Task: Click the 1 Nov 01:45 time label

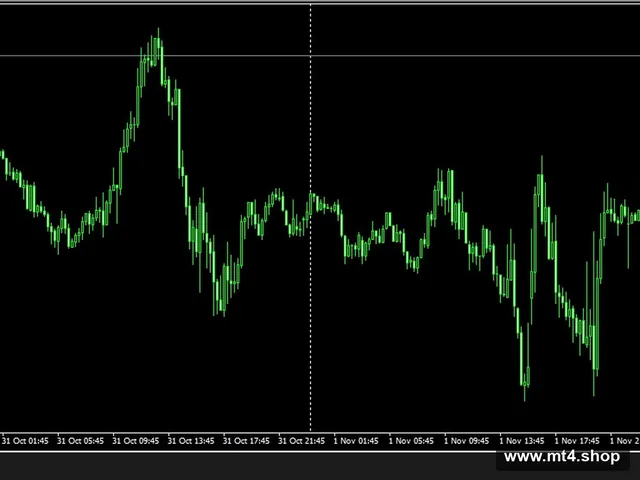Action: point(356,441)
